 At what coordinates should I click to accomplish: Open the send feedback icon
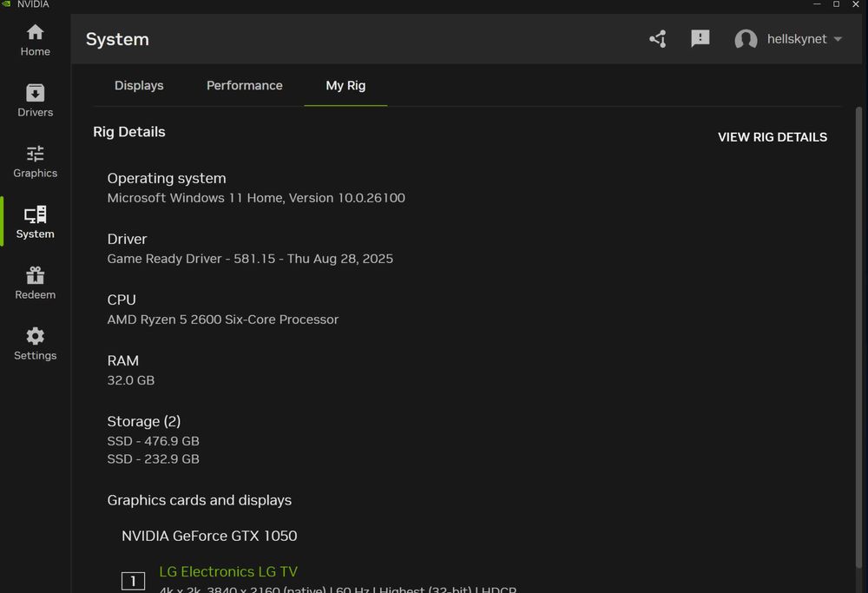pyautogui.click(x=700, y=39)
